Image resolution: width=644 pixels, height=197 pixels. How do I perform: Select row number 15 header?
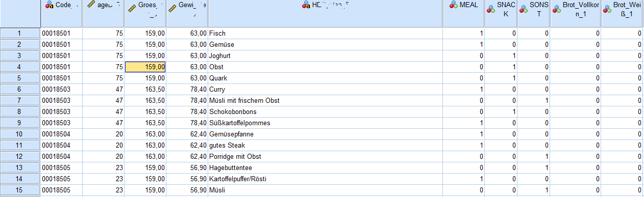click(x=20, y=190)
